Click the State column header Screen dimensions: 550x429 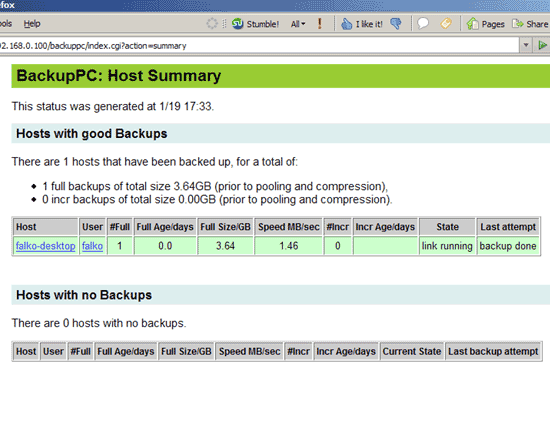click(x=447, y=227)
